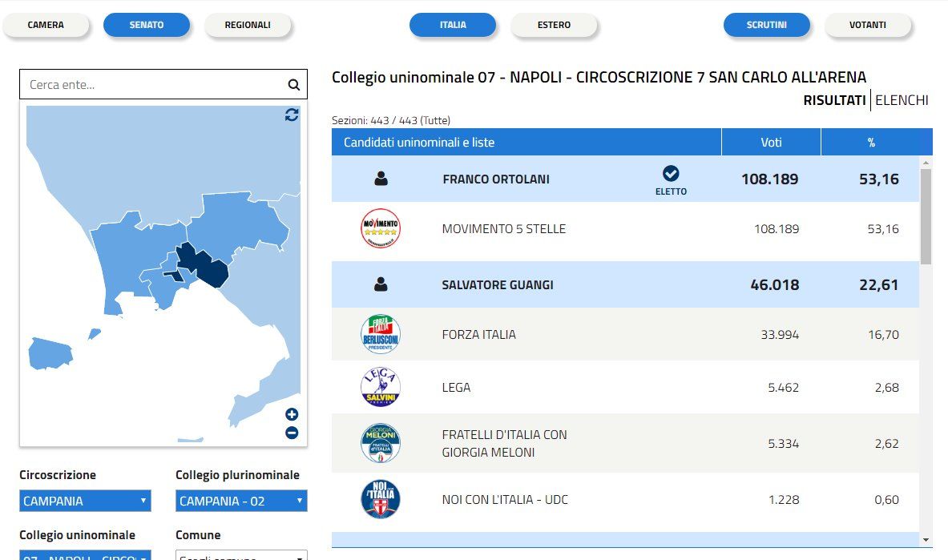Click the Noi con l'Italia logo

pyautogui.click(x=381, y=500)
